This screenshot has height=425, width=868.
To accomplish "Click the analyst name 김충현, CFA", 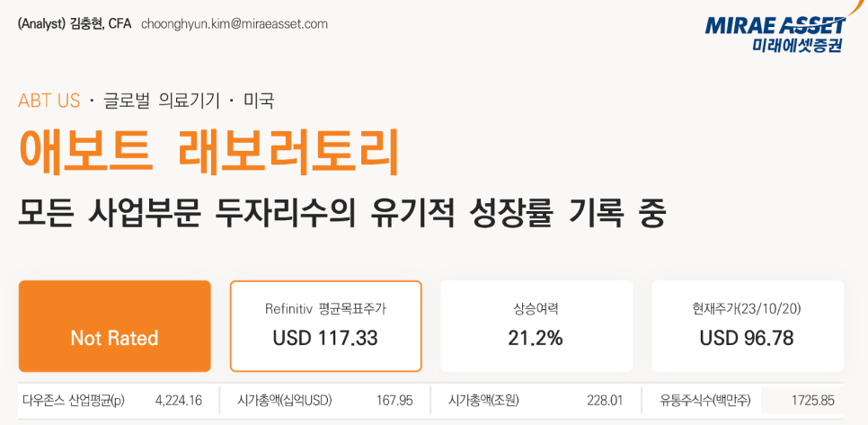I will click(101, 24).
